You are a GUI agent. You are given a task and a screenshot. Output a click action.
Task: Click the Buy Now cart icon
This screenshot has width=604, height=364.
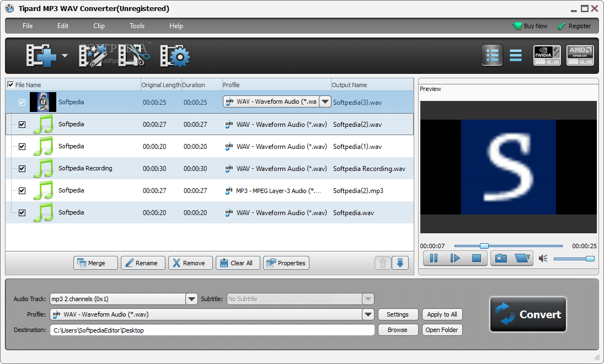click(x=516, y=26)
